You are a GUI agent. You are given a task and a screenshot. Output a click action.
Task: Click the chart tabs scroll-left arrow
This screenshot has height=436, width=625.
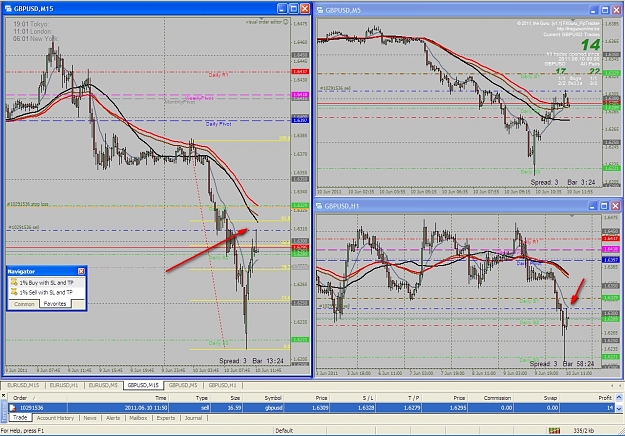point(613,385)
